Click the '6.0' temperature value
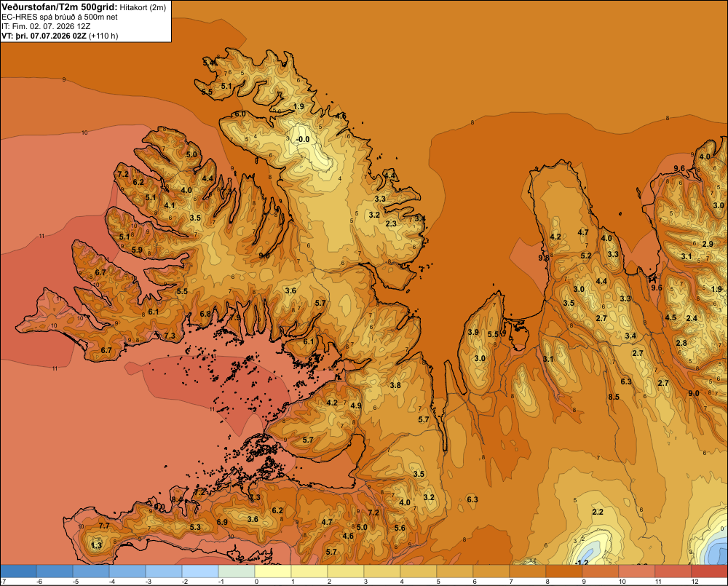The image size is (728, 586). pos(240,114)
